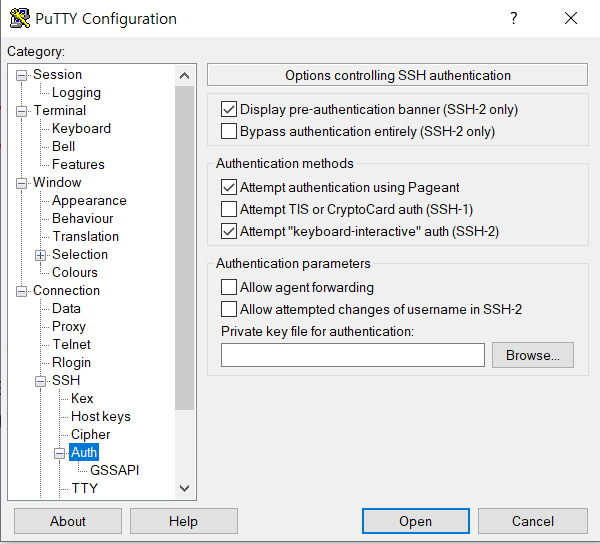This screenshot has width=600, height=544.
Task: Open GSSAPI category
Action: click(114, 471)
